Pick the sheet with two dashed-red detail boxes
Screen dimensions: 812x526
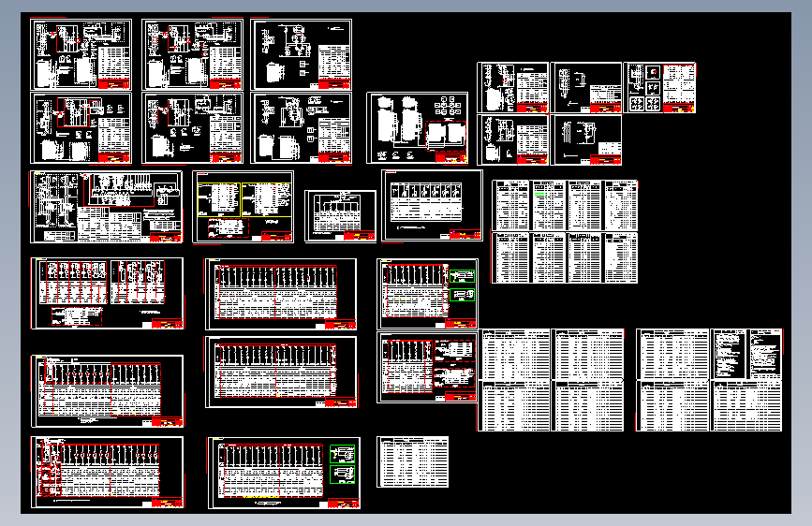(x=427, y=368)
